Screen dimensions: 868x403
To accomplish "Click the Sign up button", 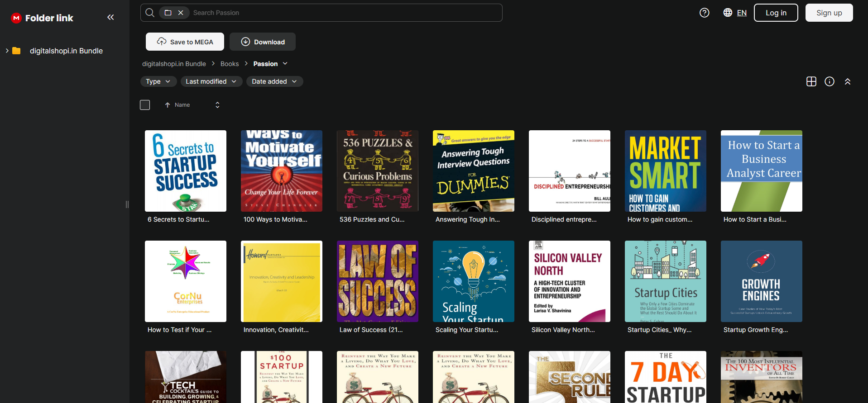I will 829,13.
